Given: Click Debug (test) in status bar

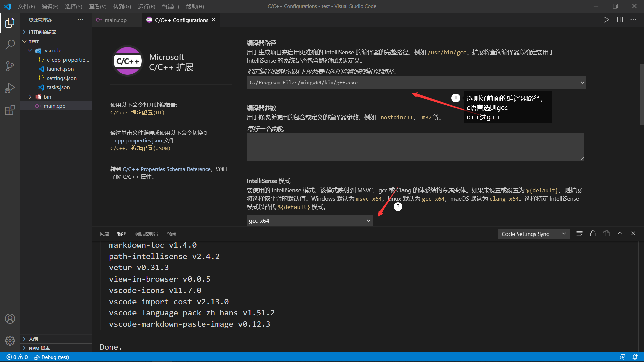Looking at the screenshot, I should (x=52, y=357).
